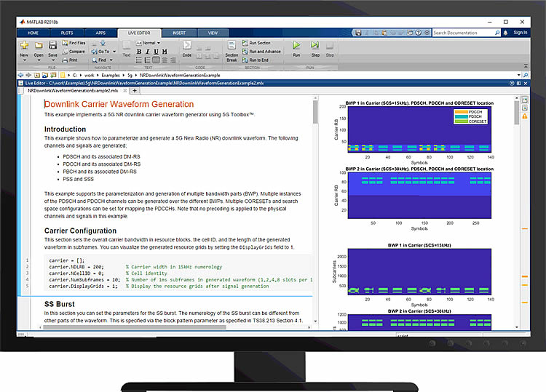The height and width of the screenshot is (392, 546).
Task: Click the Find Files icon
Action: click(x=75, y=44)
